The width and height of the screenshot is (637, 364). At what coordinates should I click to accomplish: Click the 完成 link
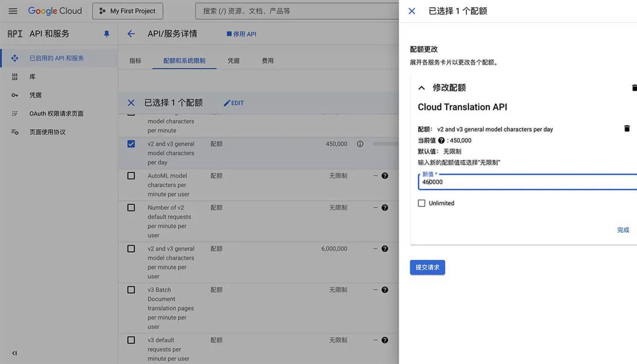[x=622, y=230]
